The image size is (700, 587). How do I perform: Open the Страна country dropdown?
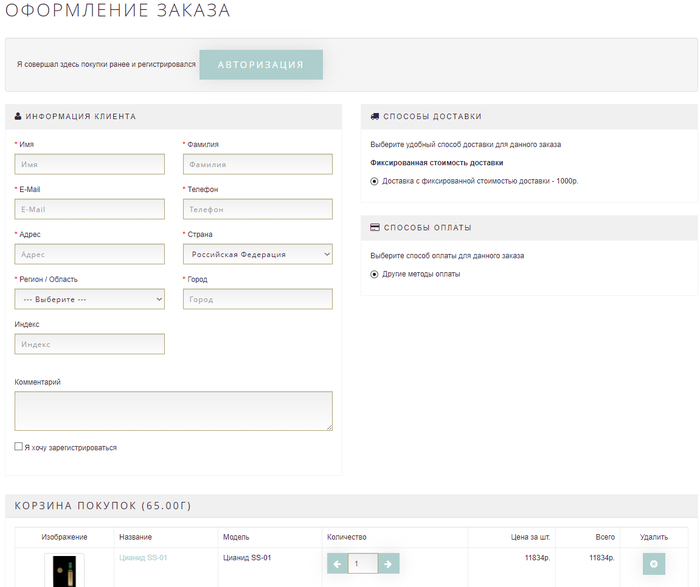pos(258,254)
